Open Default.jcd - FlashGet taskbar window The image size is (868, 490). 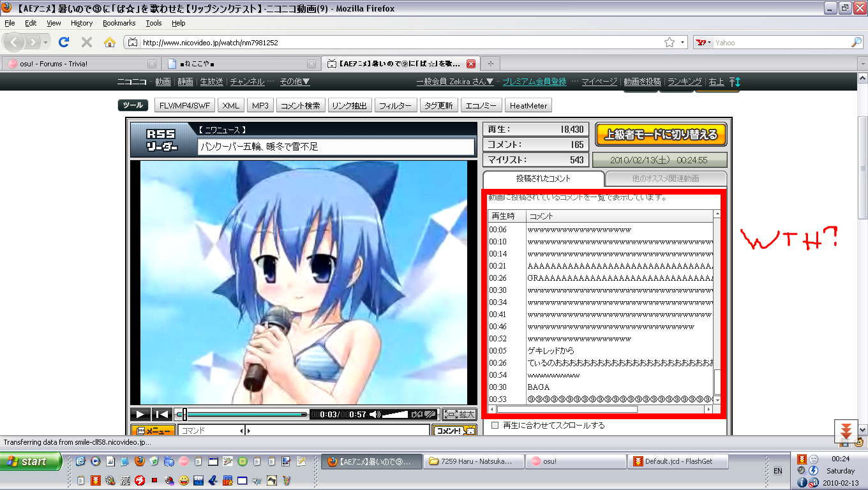click(678, 461)
